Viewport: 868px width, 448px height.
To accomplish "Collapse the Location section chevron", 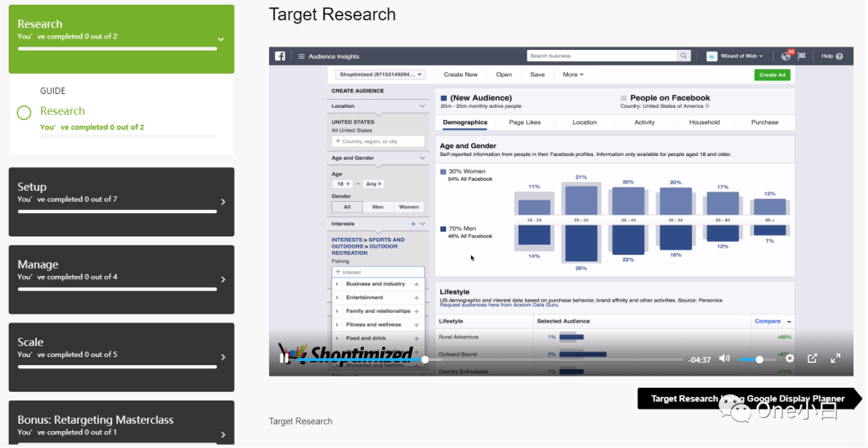I will 423,106.
